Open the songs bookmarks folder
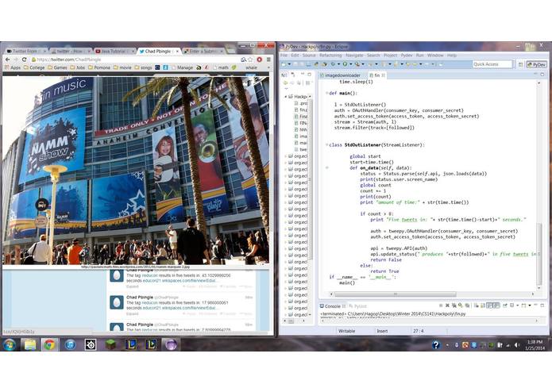The image size is (552, 392). coord(143,67)
